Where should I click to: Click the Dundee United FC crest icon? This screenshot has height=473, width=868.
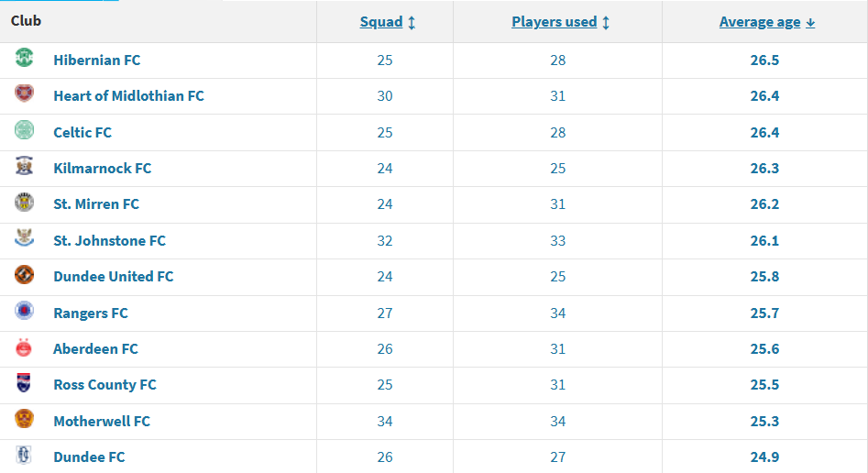point(24,275)
